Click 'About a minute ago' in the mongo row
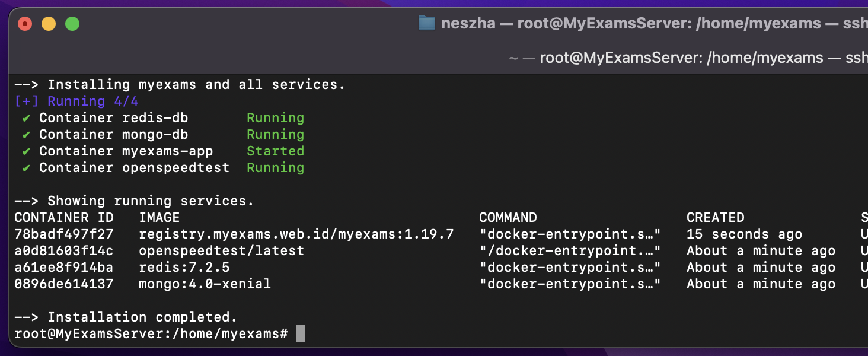 tap(761, 284)
